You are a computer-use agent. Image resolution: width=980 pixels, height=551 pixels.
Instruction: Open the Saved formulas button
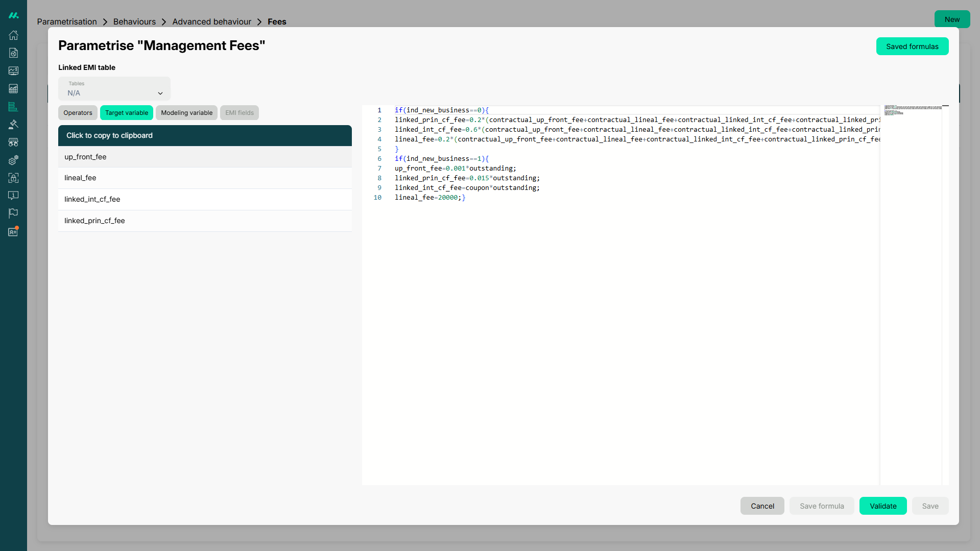pyautogui.click(x=912, y=46)
